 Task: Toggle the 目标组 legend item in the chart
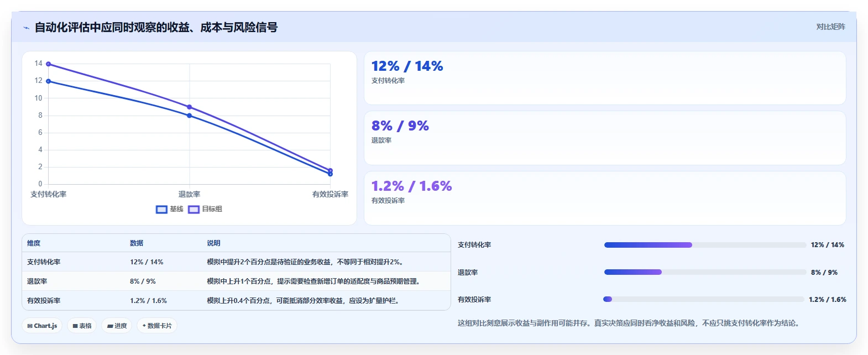pyautogui.click(x=205, y=209)
